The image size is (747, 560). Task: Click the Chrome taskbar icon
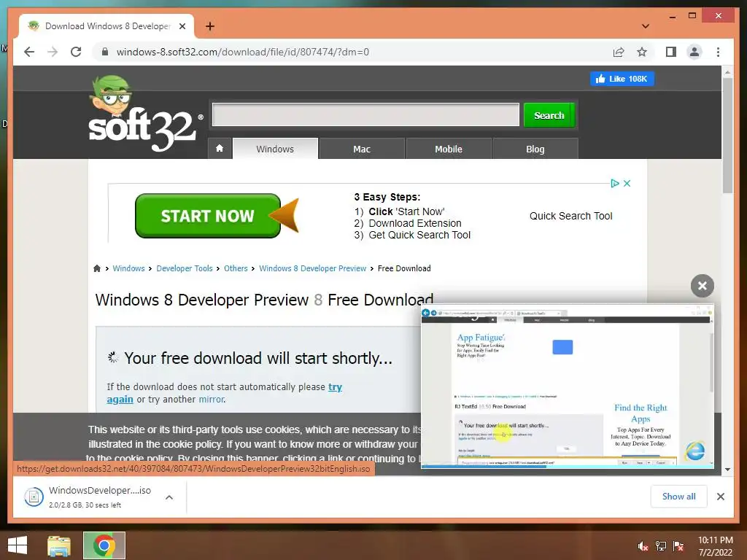point(104,545)
